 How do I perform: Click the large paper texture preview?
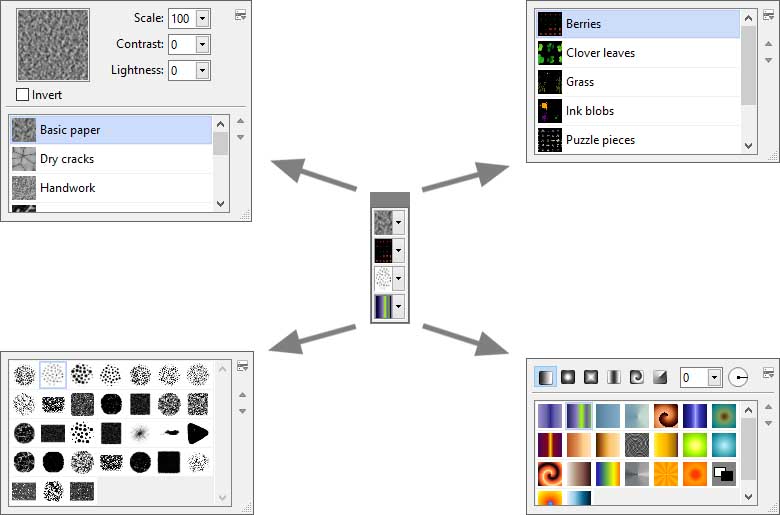pos(53,45)
